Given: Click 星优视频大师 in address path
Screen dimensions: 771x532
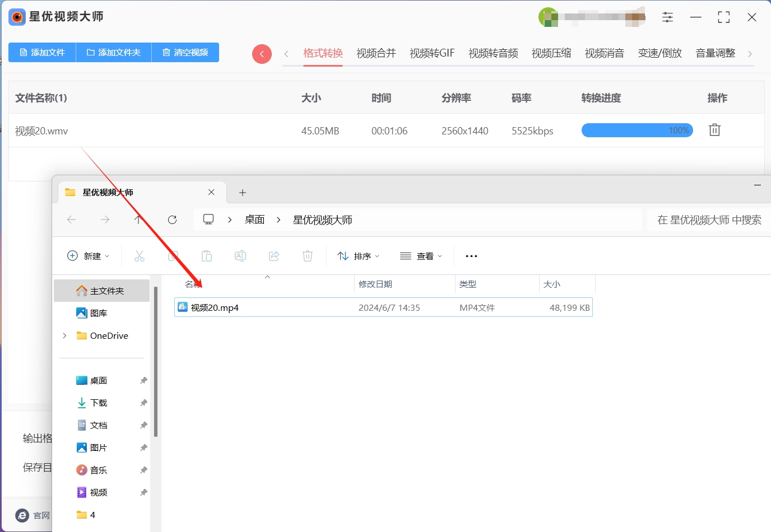Looking at the screenshot, I should [x=323, y=220].
